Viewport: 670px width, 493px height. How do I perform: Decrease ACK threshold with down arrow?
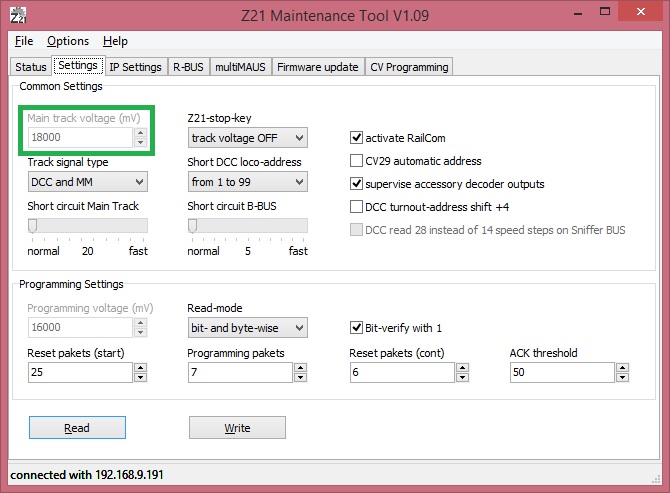coord(622,377)
